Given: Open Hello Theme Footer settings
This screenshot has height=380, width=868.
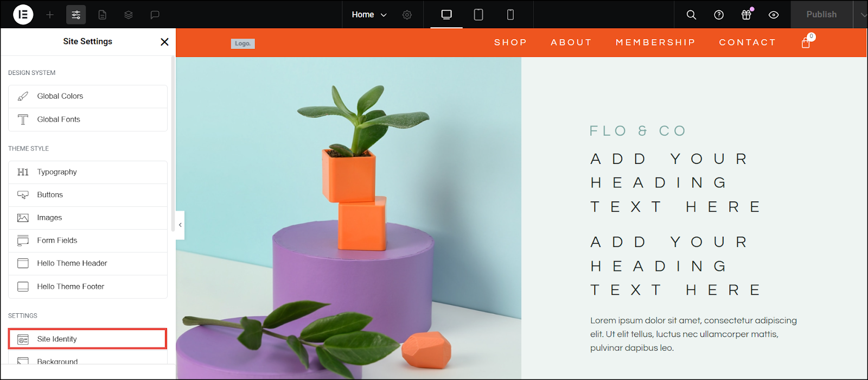Looking at the screenshot, I should (x=88, y=287).
